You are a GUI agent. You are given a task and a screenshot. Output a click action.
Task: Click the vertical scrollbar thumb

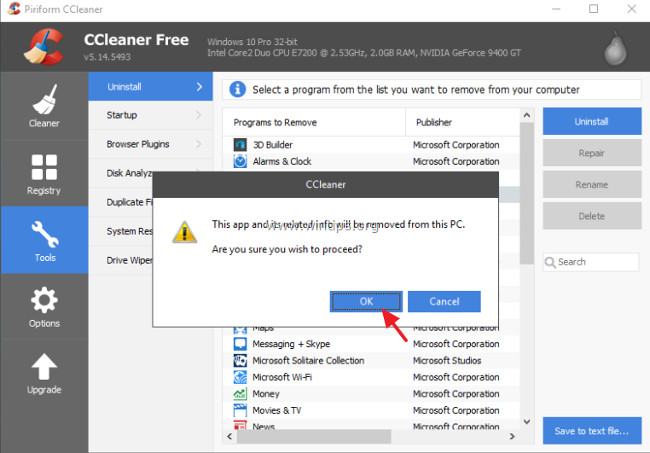[527, 193]
